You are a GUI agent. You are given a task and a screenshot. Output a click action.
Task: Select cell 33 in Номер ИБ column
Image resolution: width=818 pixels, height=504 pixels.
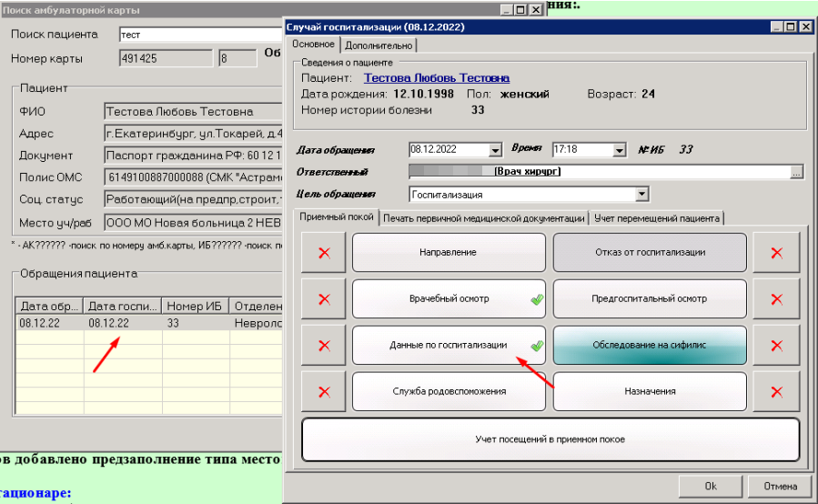pyautogui.click(x=195, y=323)
